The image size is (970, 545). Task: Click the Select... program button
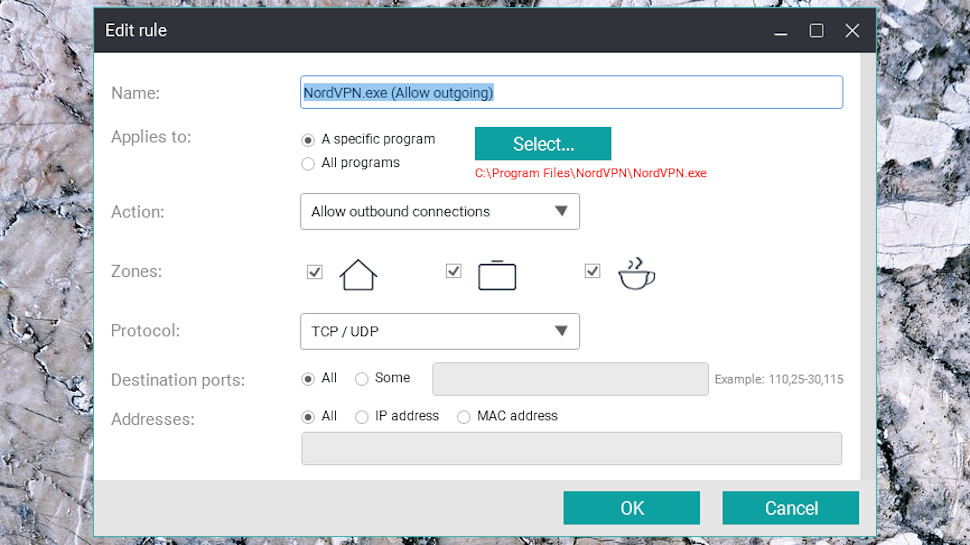click(x=543, y=144)
